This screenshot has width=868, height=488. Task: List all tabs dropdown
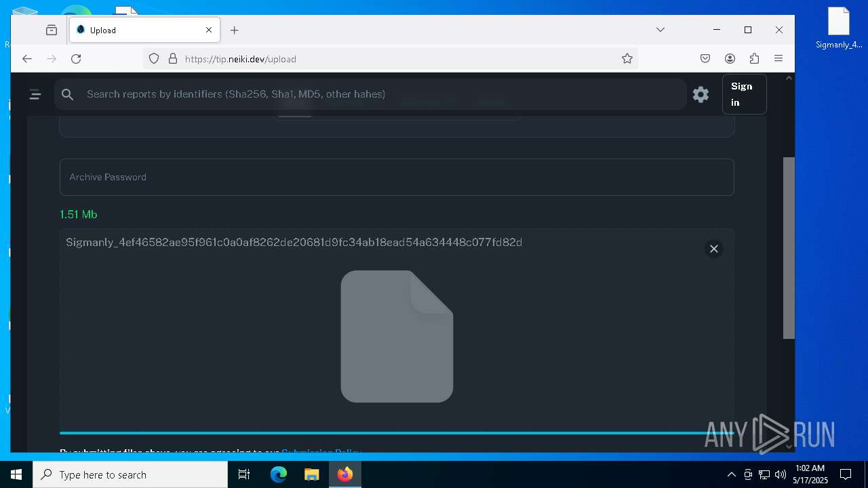[x=660, y=30]
